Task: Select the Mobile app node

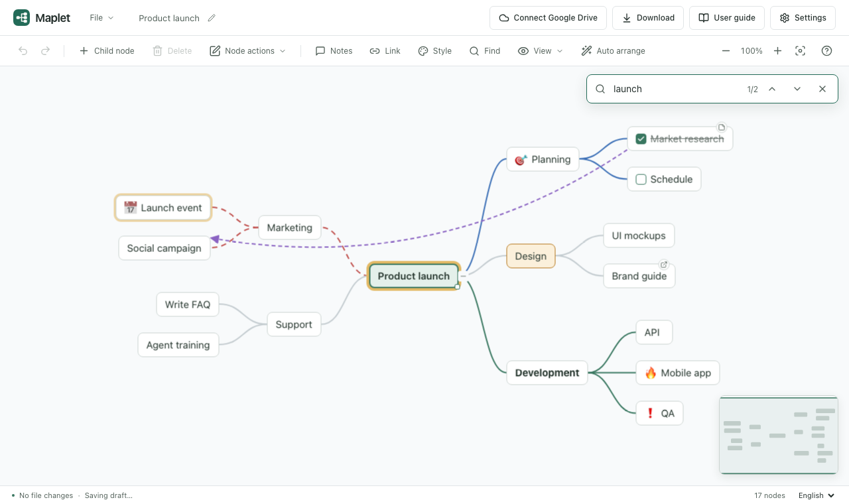Action: point(678,373)
